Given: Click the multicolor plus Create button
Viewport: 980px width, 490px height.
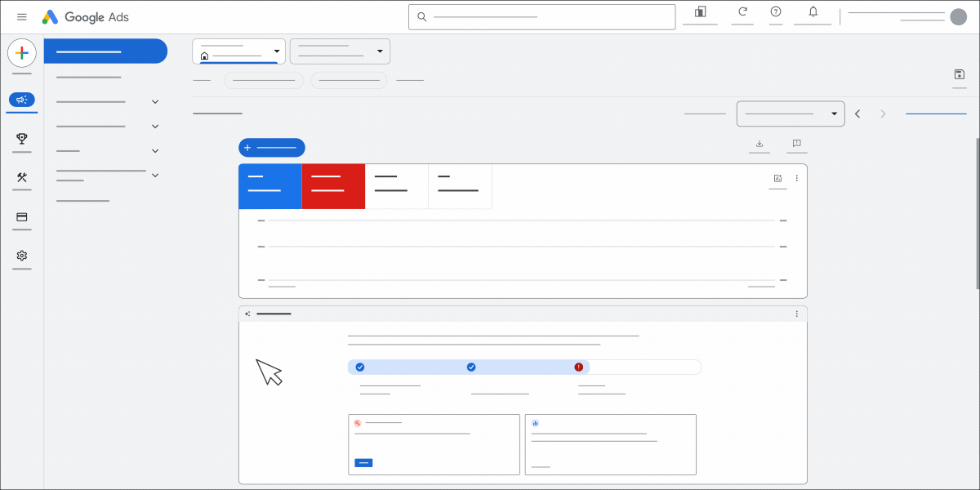Looking at the screenshot, I should pyautogui.click(x=22, y=53).
